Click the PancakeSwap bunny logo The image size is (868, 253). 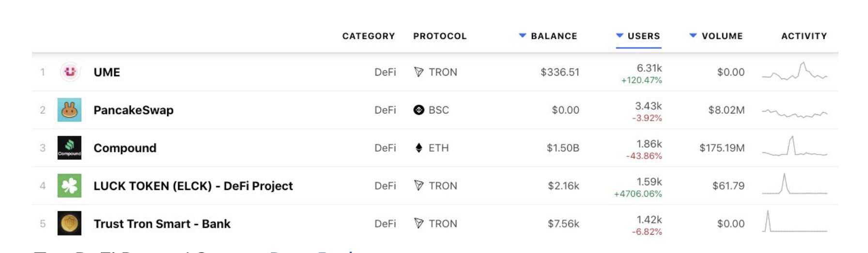pos(69,110)
